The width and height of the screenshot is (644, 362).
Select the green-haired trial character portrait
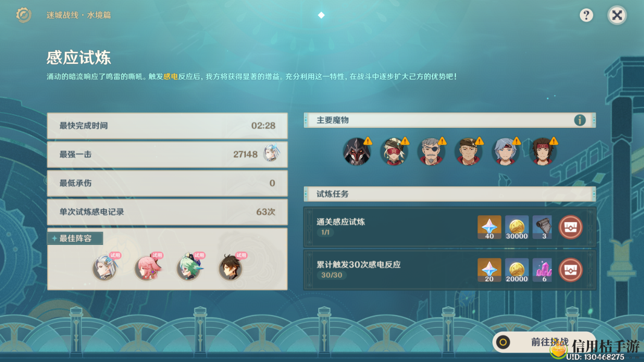click(189, 268)
